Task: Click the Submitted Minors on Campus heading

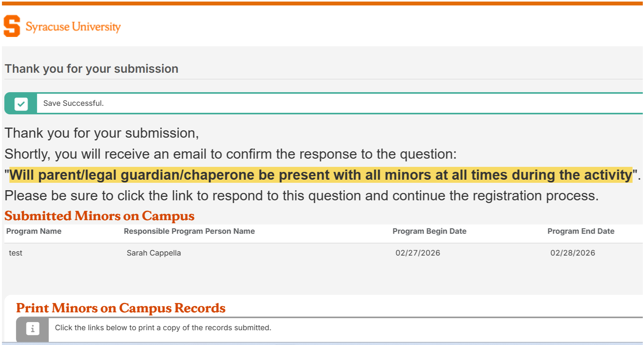Action: pyautogui.click(x=99, y=216)
